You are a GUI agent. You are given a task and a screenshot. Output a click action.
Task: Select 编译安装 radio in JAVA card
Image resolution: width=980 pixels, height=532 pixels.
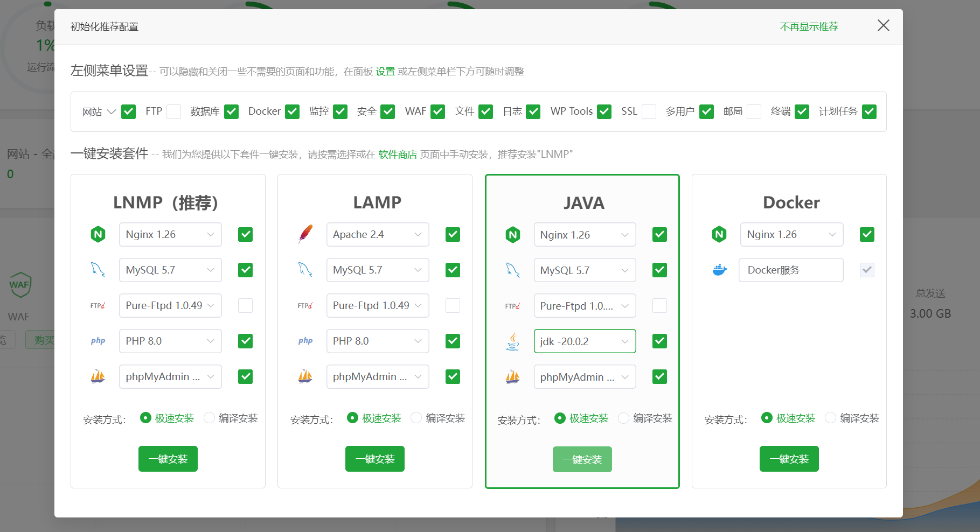tap(624, 418)
